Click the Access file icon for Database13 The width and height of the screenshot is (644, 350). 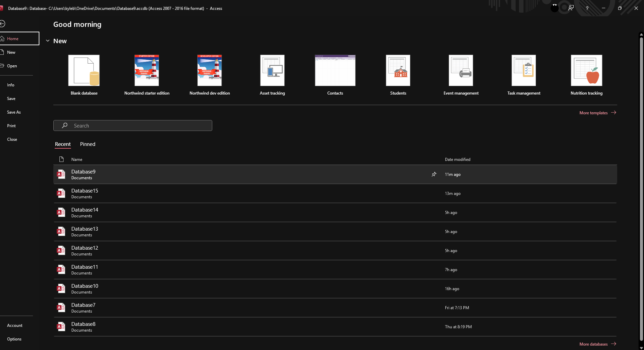point(61,232)
